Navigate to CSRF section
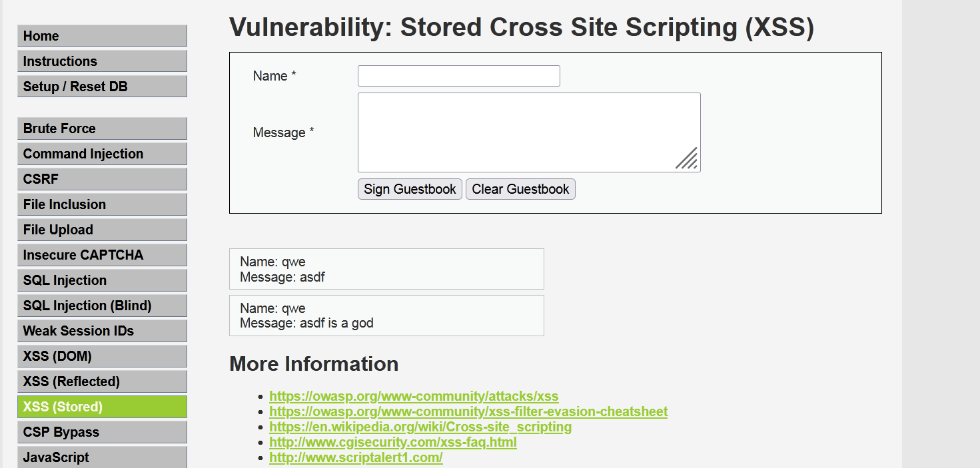The height and width of the screenshot is (468, 980). 102,179
